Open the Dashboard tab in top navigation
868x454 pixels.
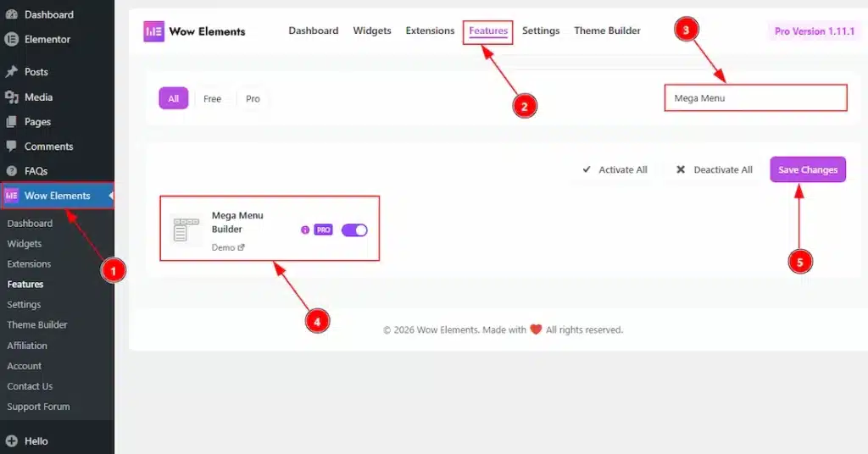(x=314, y=30)
